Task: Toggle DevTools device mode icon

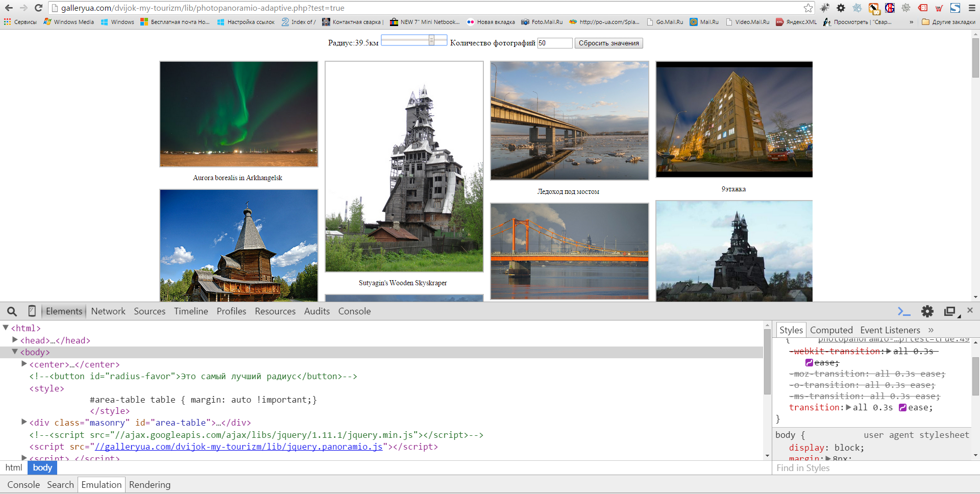Action: pyautogui.click(x=32, y=311)
